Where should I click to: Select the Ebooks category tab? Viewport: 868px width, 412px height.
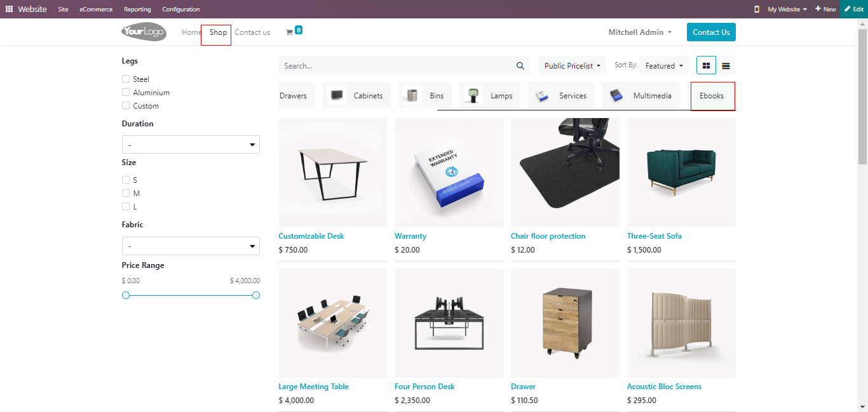712,96
